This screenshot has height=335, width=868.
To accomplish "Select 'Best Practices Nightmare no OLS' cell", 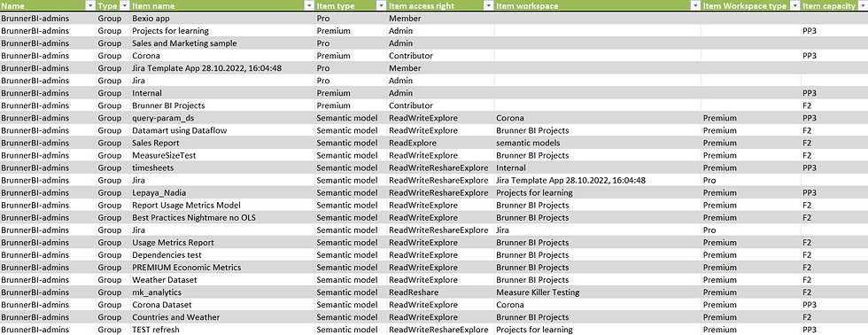I will point(222,218).
